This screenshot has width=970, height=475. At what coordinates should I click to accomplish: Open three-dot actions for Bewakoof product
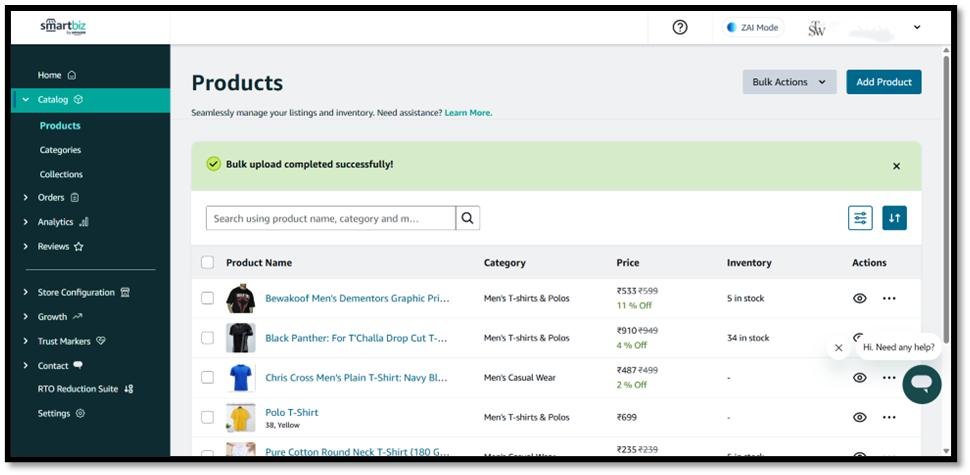tap(889, 298)
